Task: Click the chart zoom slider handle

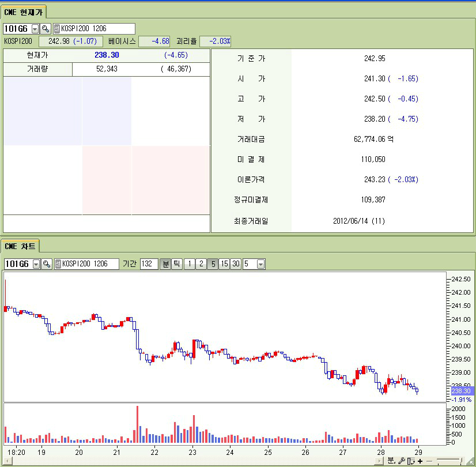Action: (x=460, y=460)
